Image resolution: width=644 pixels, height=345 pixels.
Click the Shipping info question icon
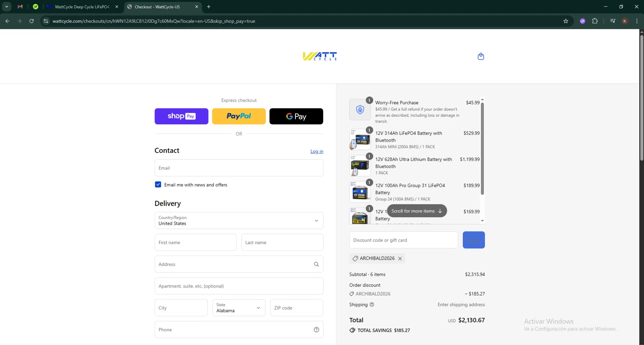[372, 305]
